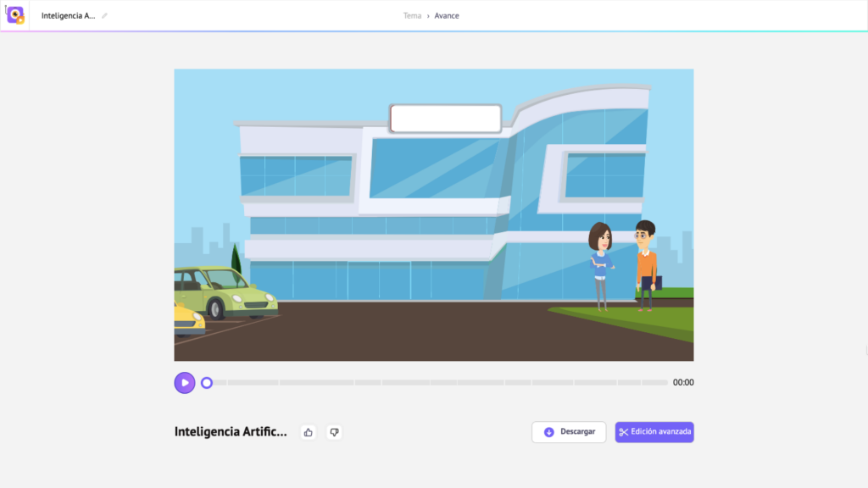Click the pencil icon to rename the project
The height and width of the screenshot is (488, 868).
(x=104, y=15)
